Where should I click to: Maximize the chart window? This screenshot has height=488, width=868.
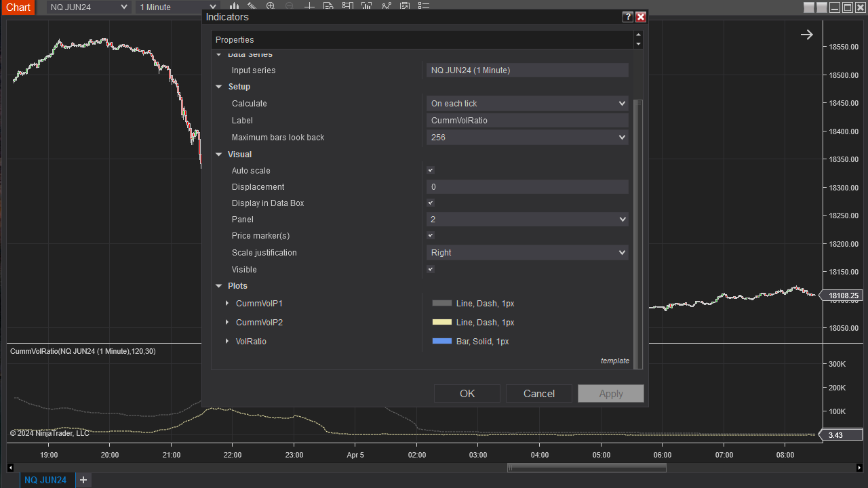(x=848, y=7)
